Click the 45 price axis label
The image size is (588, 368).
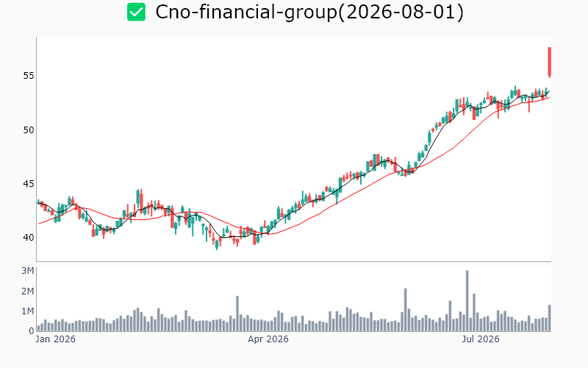click(x=29, y=184)
